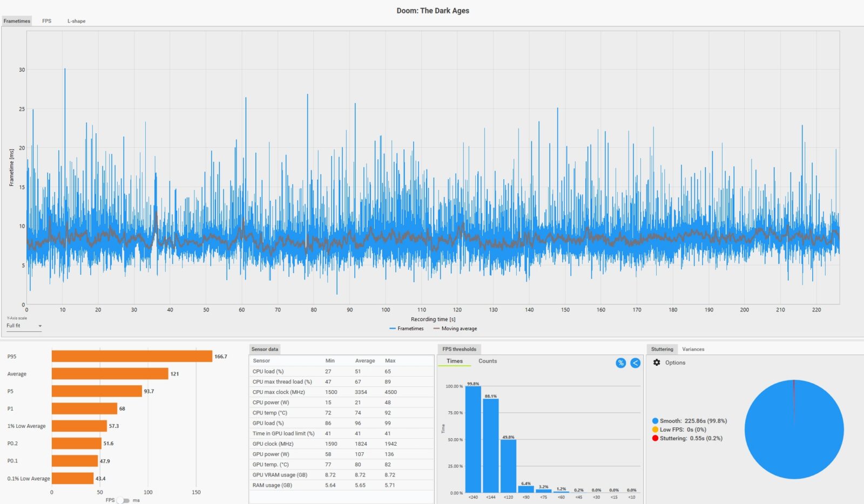This screenshot has width=864, height=504.
Task: Open the Y-Axis scale dropdown
Action: pos(24,326)
